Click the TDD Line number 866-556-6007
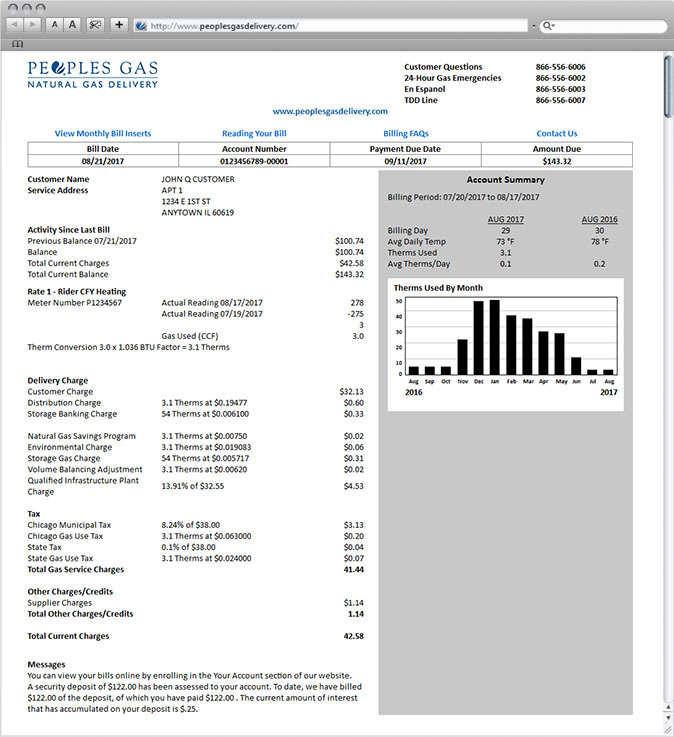The height and width of the screenshot is (737, 674). (560, 100)
